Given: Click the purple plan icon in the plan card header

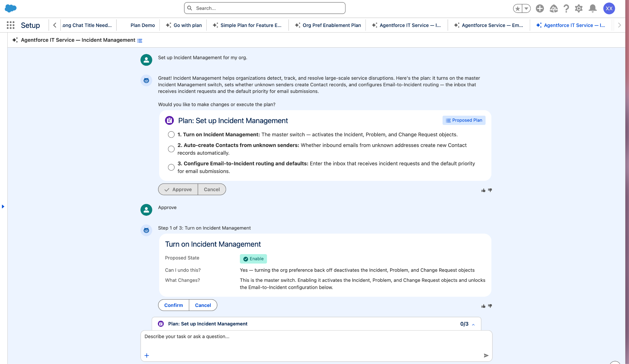Looking at the screenshot, I should click(169, 120).
